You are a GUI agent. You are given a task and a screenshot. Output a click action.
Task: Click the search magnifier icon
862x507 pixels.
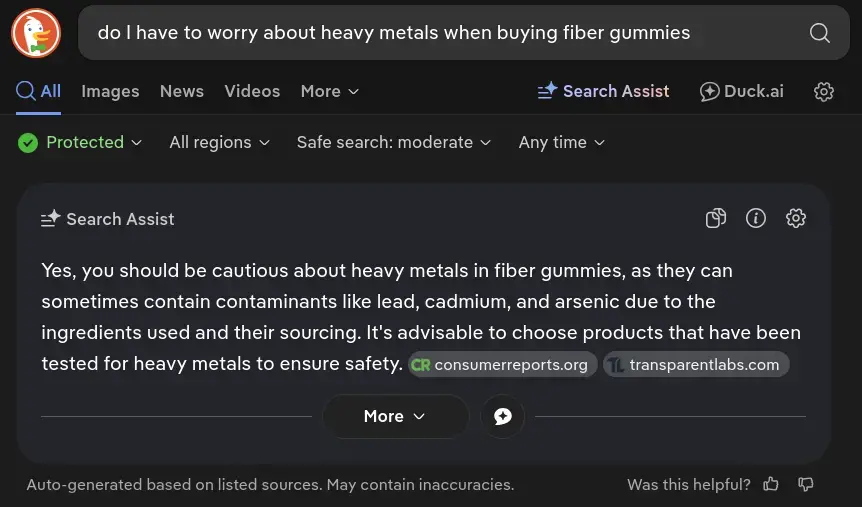819,33
